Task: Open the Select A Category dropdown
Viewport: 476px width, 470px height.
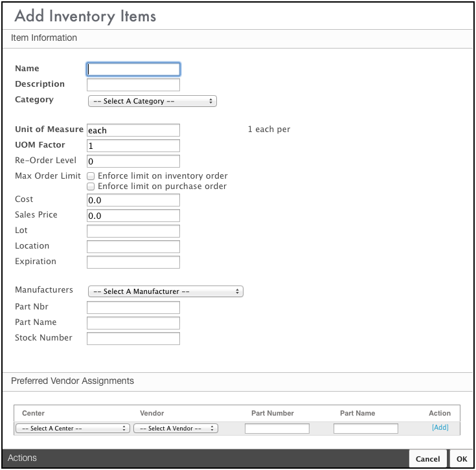Action: click(152, 101)
